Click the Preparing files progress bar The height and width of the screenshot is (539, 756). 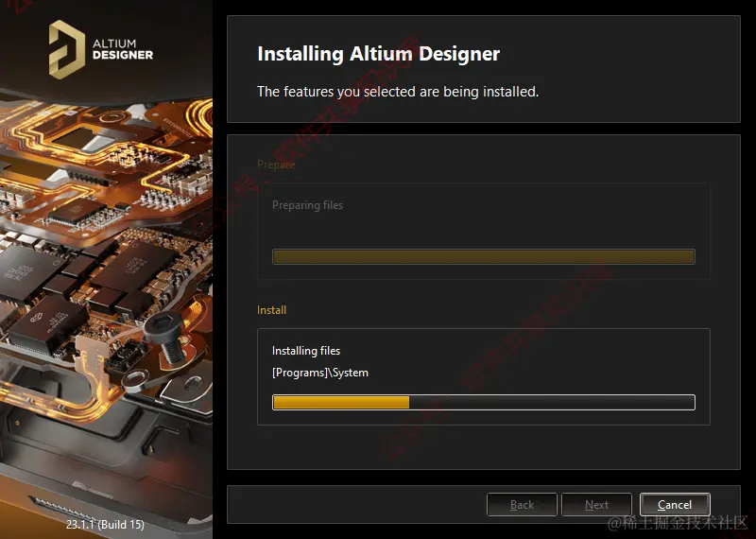point(484,256)
